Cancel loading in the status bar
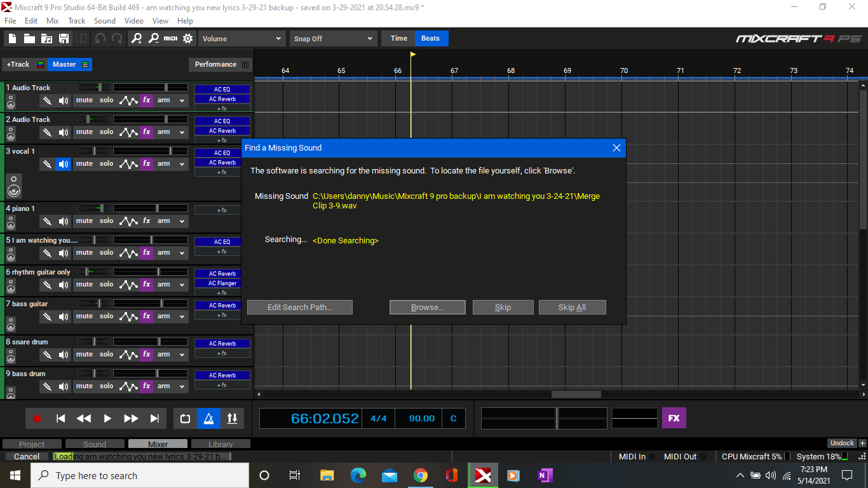The height and width of the screenshot is (488, 868). (27, 456)
